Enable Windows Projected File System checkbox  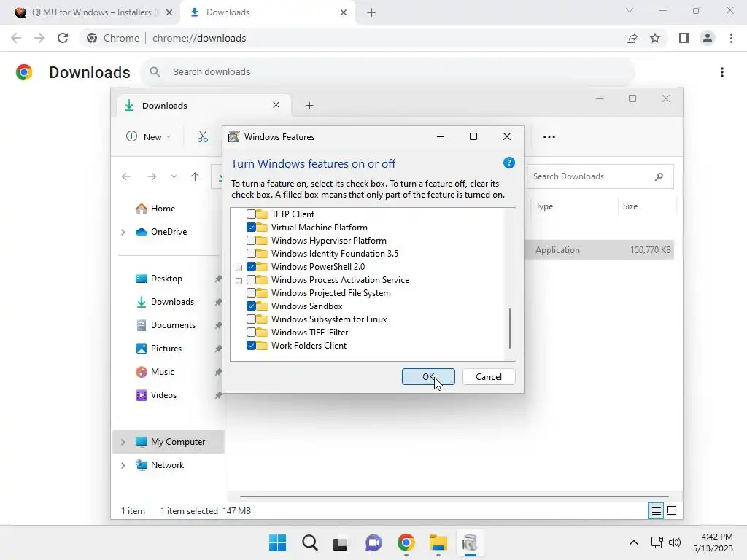[251, 293]
